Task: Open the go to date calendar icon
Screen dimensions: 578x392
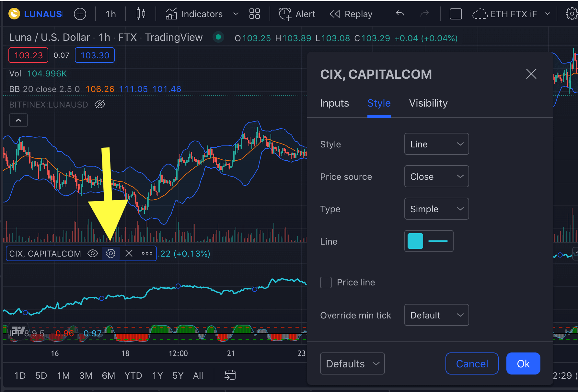Action: point(230,375)
